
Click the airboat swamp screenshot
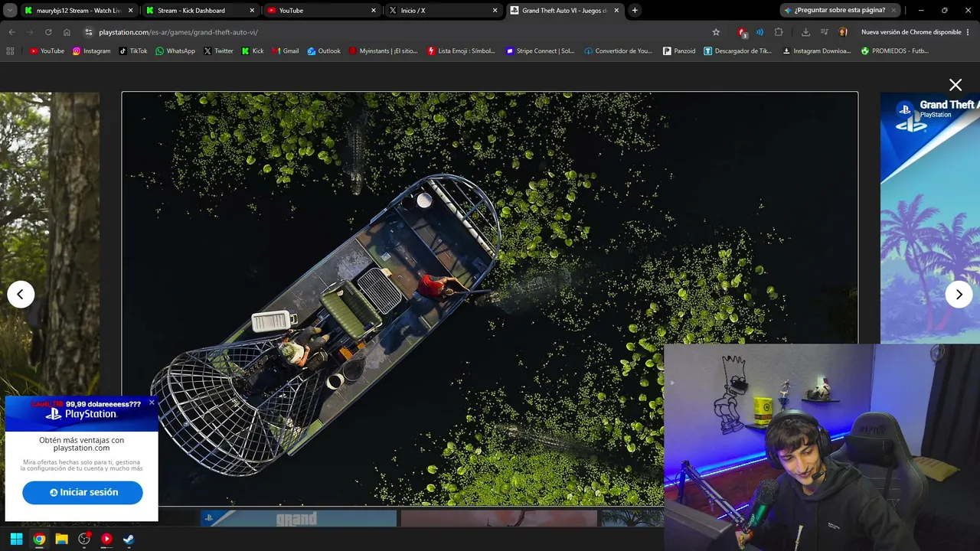(x=490, y=298)
